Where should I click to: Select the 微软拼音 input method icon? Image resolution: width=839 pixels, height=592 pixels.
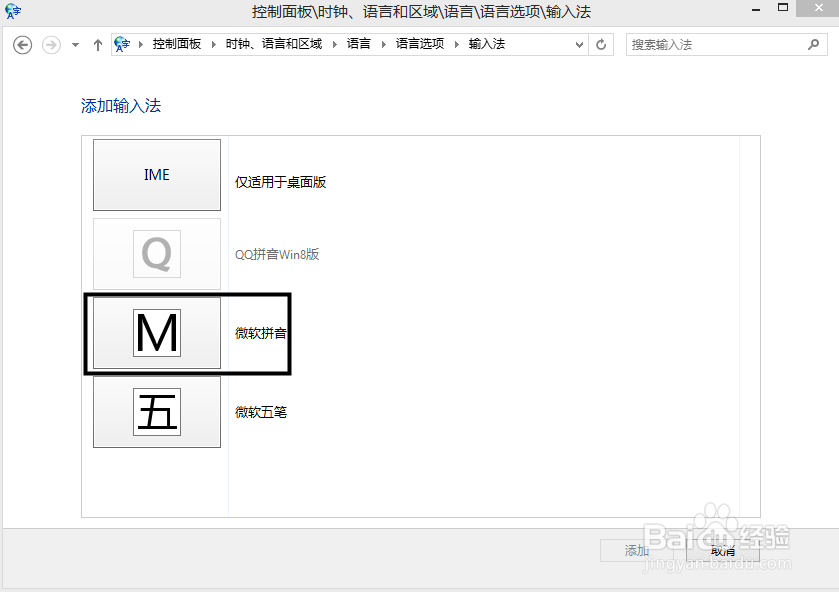(x=156, y=334)
